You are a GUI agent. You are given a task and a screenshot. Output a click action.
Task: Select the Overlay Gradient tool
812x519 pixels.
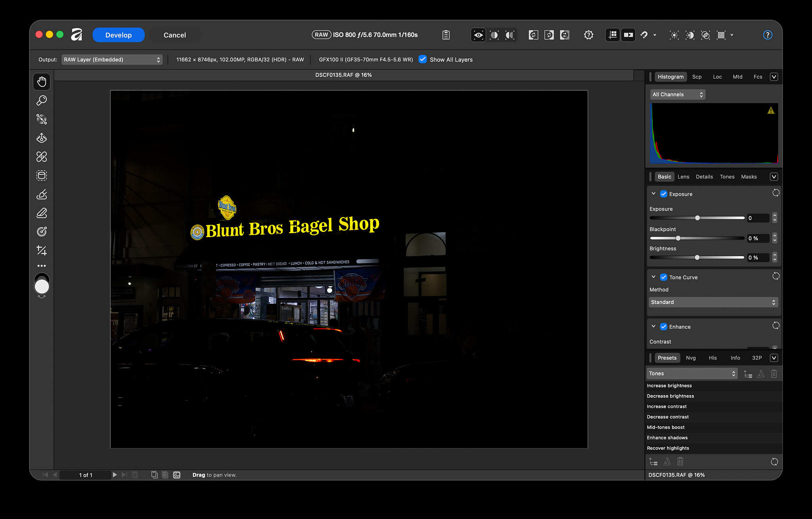[42, 232]
